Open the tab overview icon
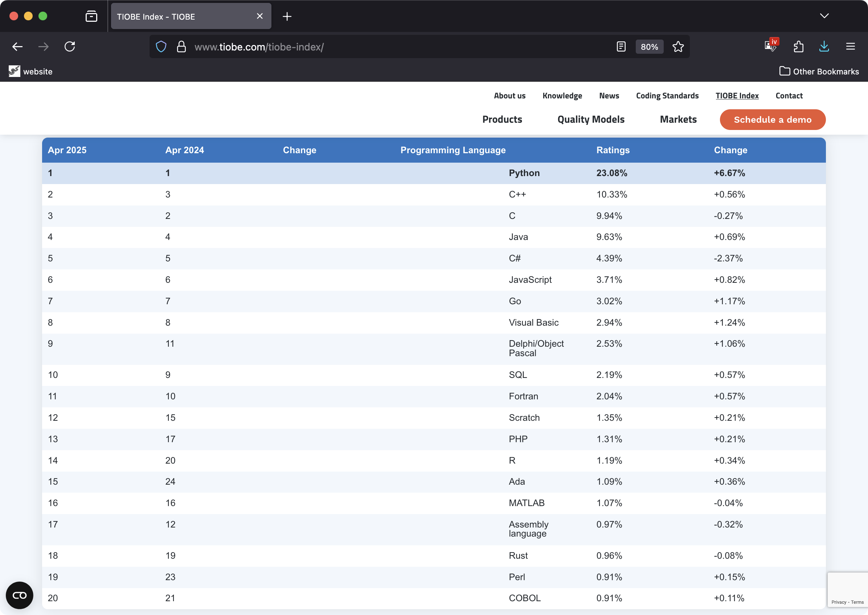The height and width of the screenshot is (615, 868). (x=91, y=16)
